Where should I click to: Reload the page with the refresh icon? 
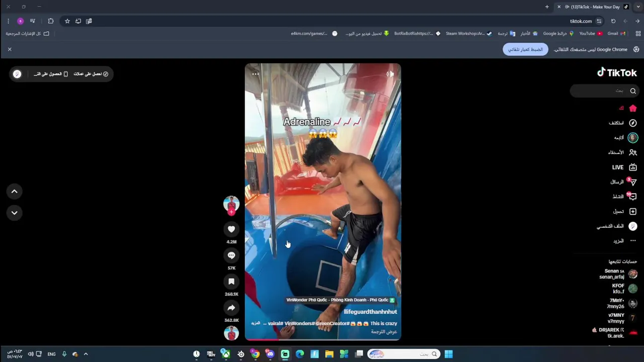(613, 21)
